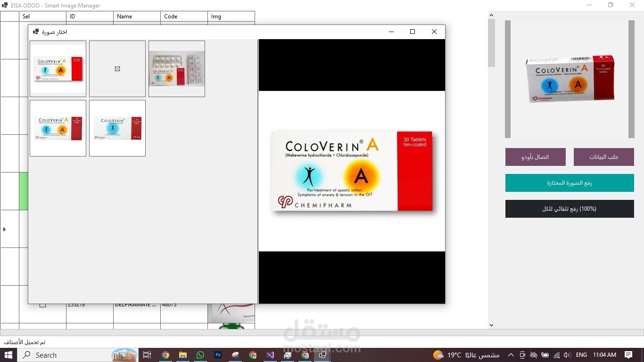The image size is (644, 362).
Task: Select the blister pack photo thumbnail
Action: point(177,69)
